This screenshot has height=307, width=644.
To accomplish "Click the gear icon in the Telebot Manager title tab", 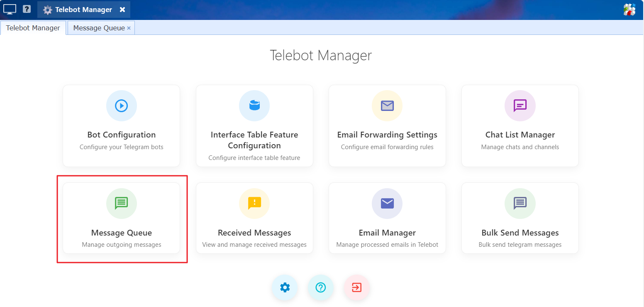I will [x=48, y=10].
